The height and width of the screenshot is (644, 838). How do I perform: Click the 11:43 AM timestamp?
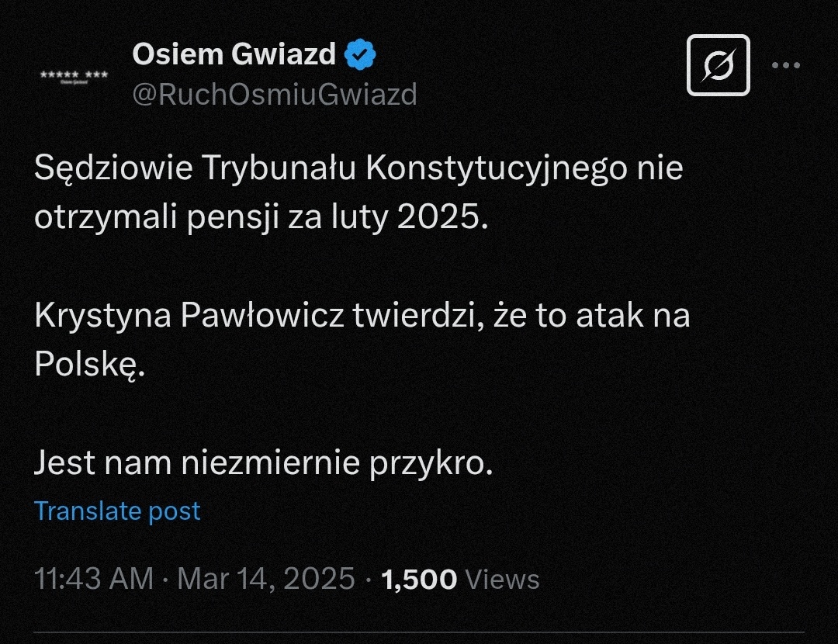coord(94,580)
